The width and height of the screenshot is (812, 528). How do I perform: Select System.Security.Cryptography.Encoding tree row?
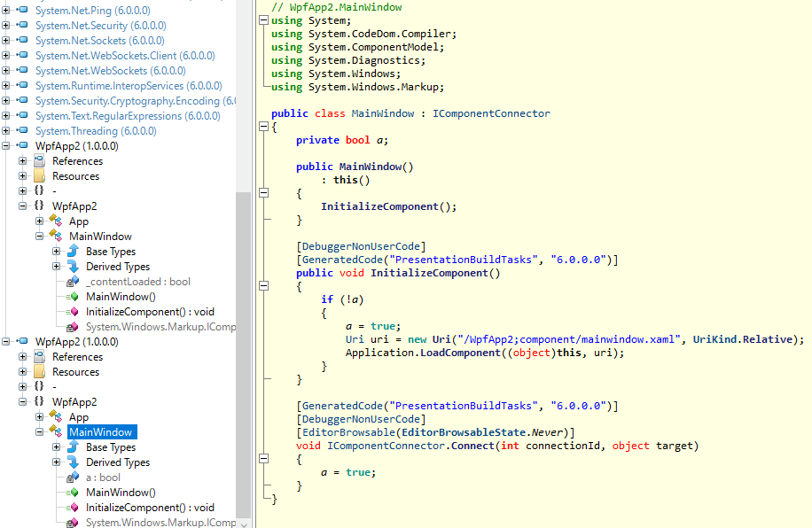point(135,100)
